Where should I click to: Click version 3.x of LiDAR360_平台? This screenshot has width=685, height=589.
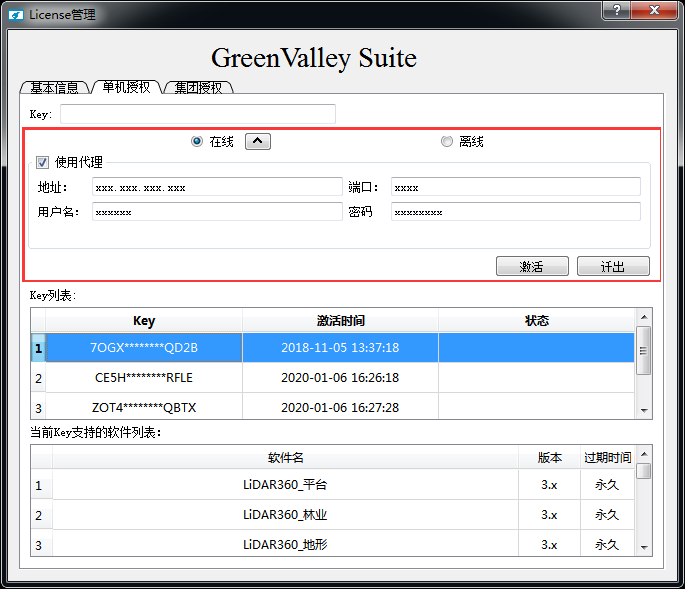click(550, 485)
